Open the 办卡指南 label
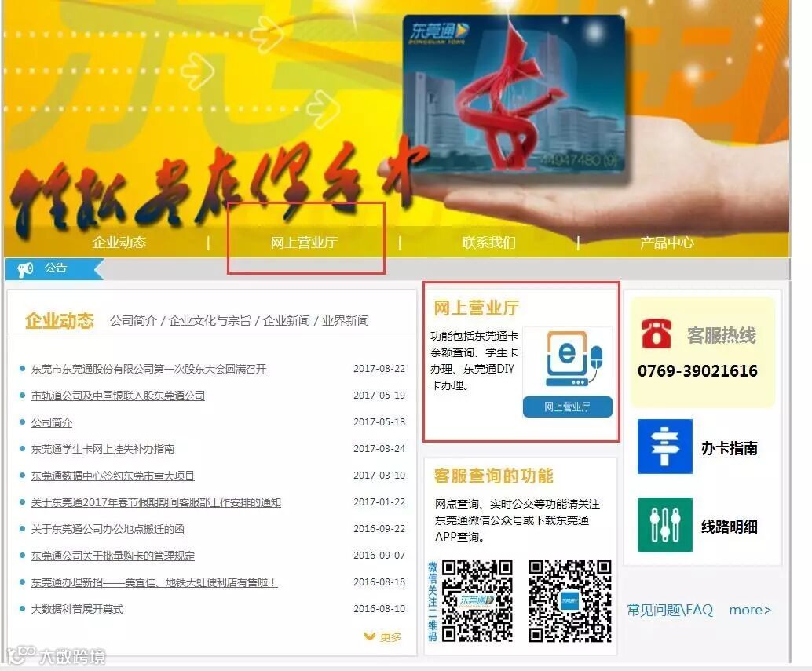Screen dimensions: 812x671 (x=729, y=448)
